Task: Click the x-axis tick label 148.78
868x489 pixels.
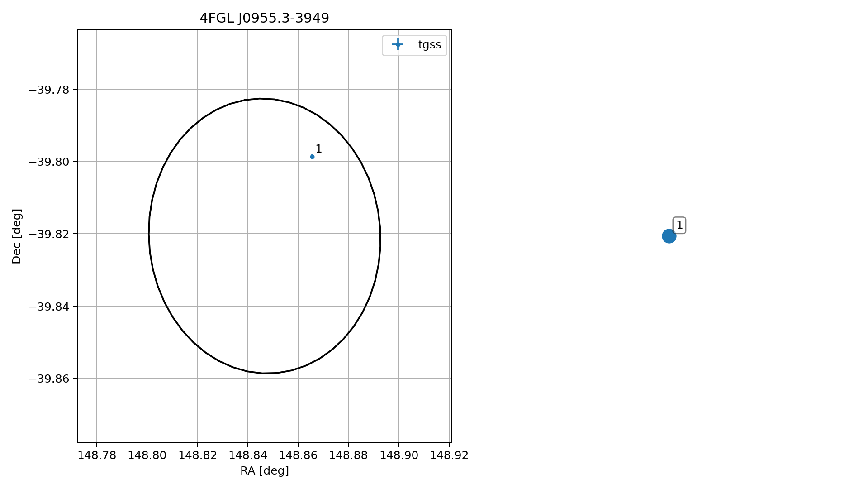Action: coord(97,455)
